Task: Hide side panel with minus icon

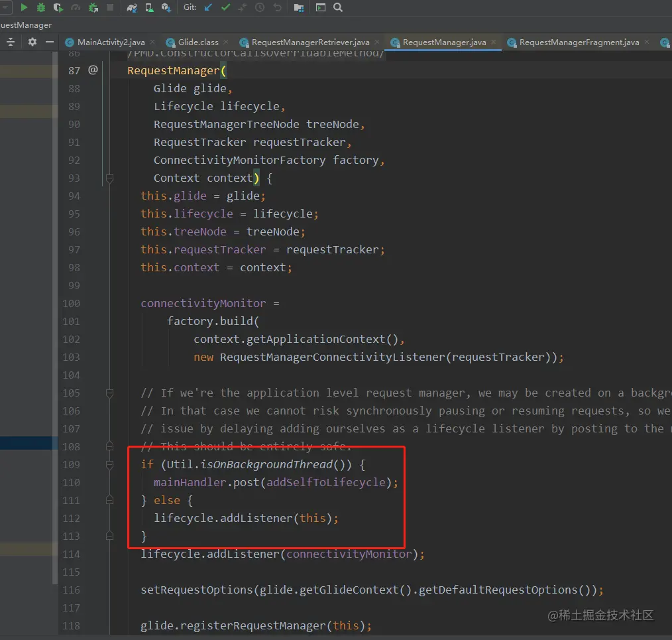Action: [x=50, y=42]
